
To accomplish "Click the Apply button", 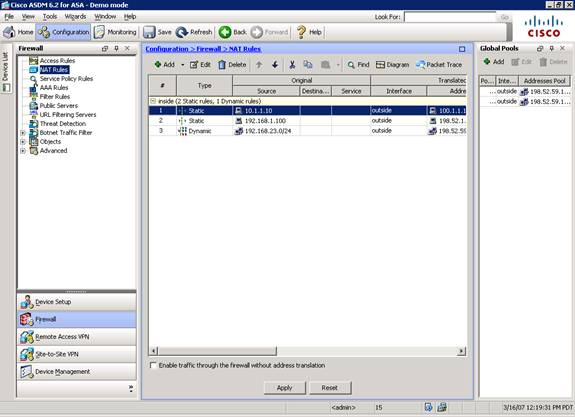I will (285, 388).
